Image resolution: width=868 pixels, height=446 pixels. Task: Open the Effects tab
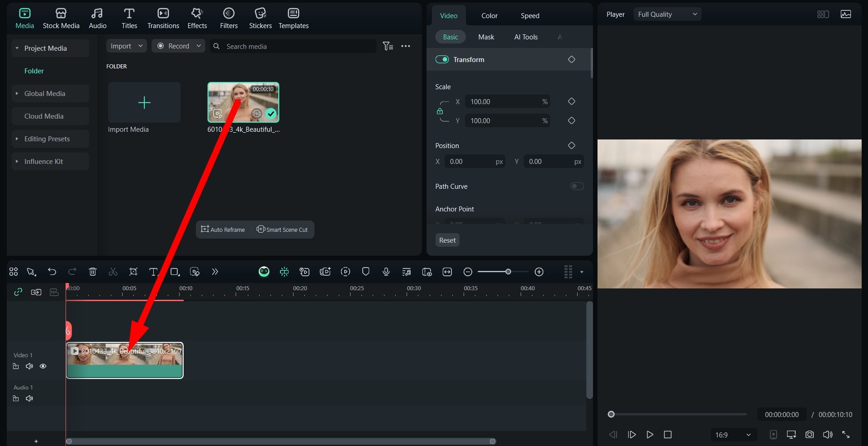(197, 19)
